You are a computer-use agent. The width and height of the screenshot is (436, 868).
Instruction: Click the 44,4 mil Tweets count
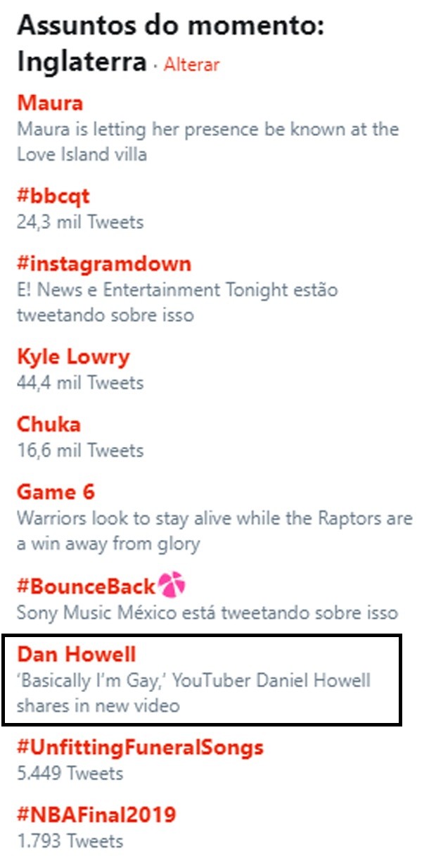click(80, 383)
